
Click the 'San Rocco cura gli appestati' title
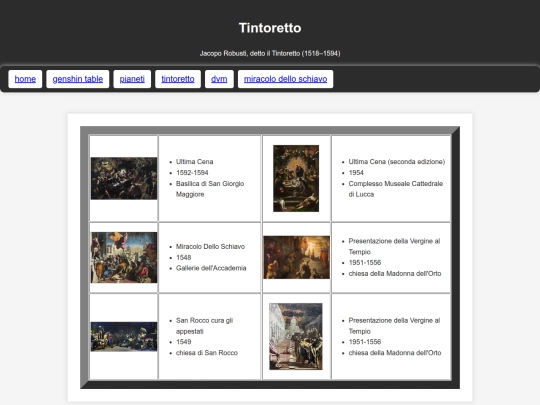(205, 326)
